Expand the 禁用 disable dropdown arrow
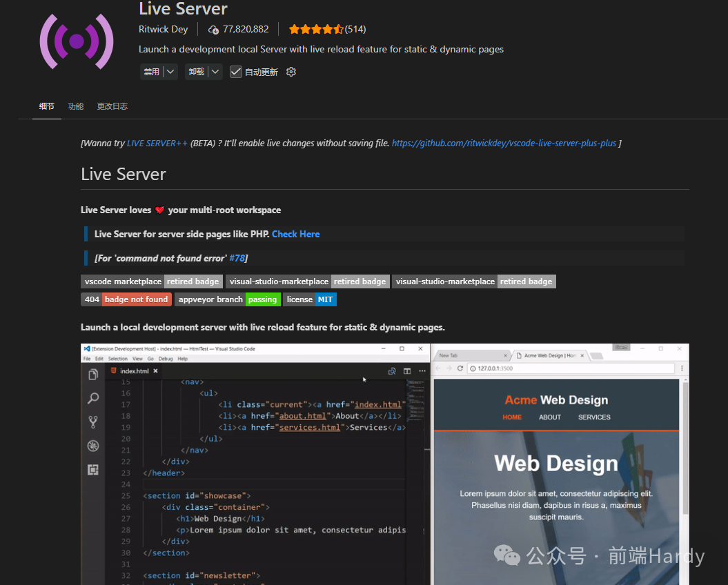This screenshot has height=585, width=728. point(170,72)
